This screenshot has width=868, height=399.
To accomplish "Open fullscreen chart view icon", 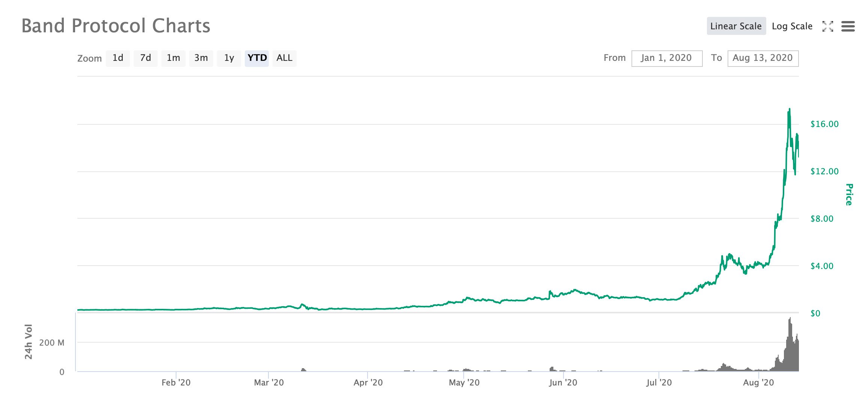I will 827,26.
